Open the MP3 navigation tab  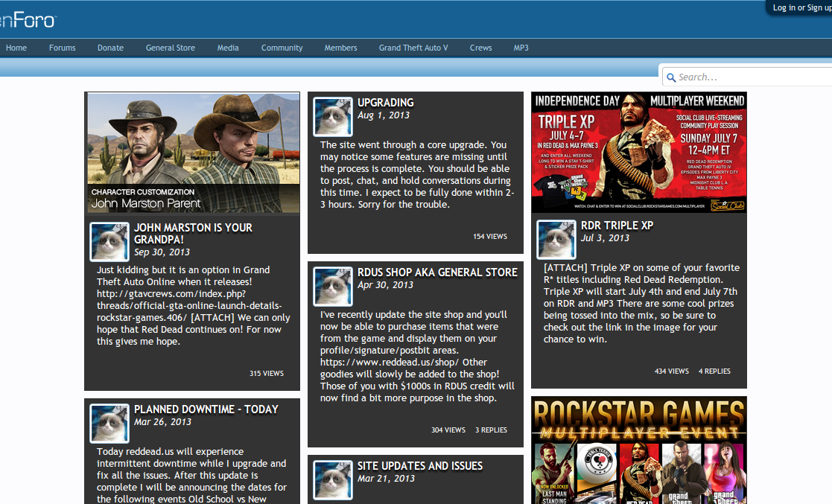pyautogui.click(x=521, y=48)
